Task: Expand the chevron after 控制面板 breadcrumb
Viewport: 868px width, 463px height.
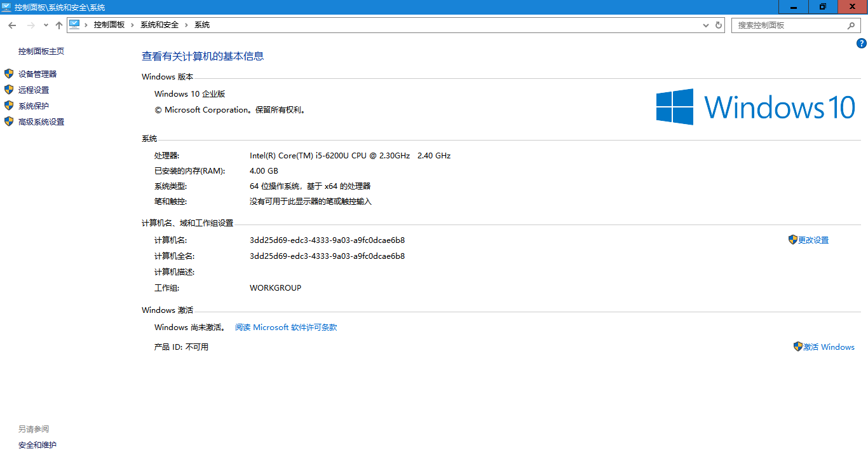Action: (133, 25)
